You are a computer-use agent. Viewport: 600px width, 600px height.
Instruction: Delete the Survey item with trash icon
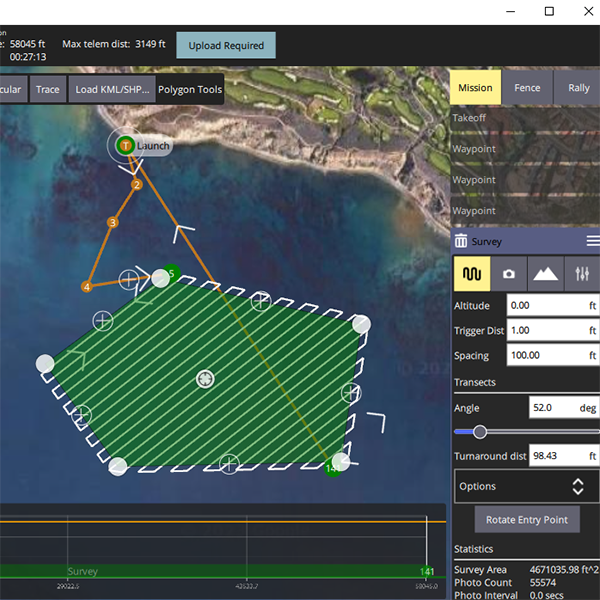(461, 241)
